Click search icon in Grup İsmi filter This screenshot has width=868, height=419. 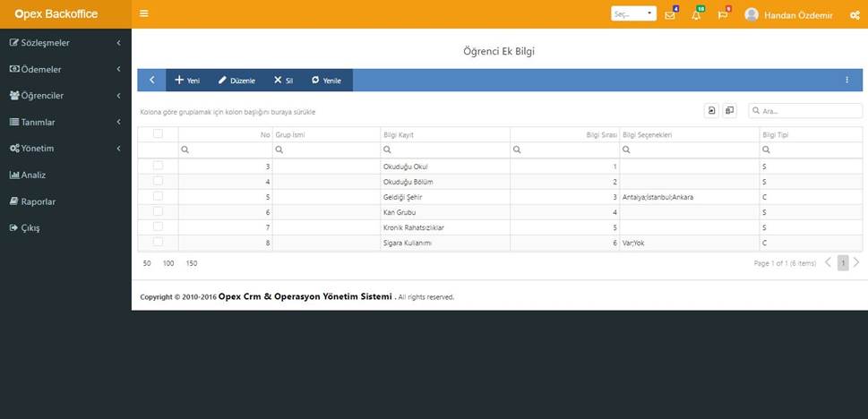click(279, 150)
